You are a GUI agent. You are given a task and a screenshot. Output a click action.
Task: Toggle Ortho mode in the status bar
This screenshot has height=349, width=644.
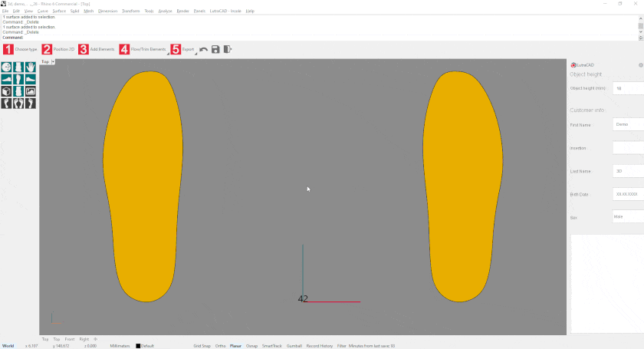point(221,346)
